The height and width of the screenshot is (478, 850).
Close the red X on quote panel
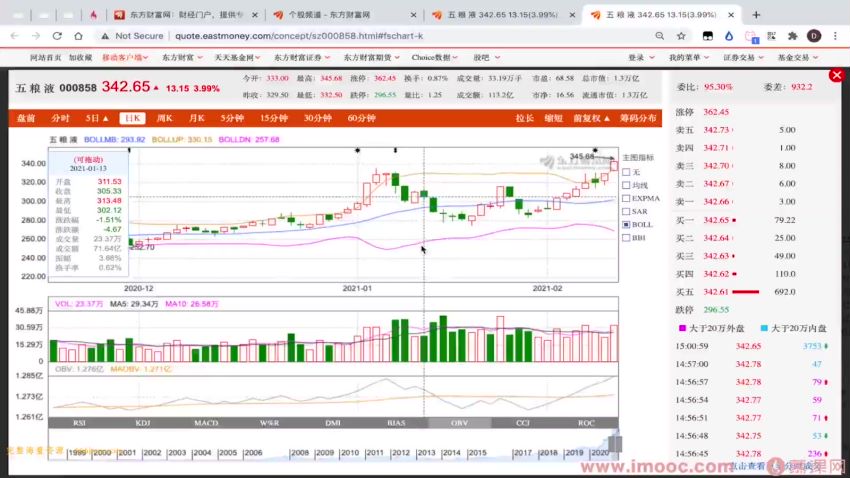click(836, 75)
